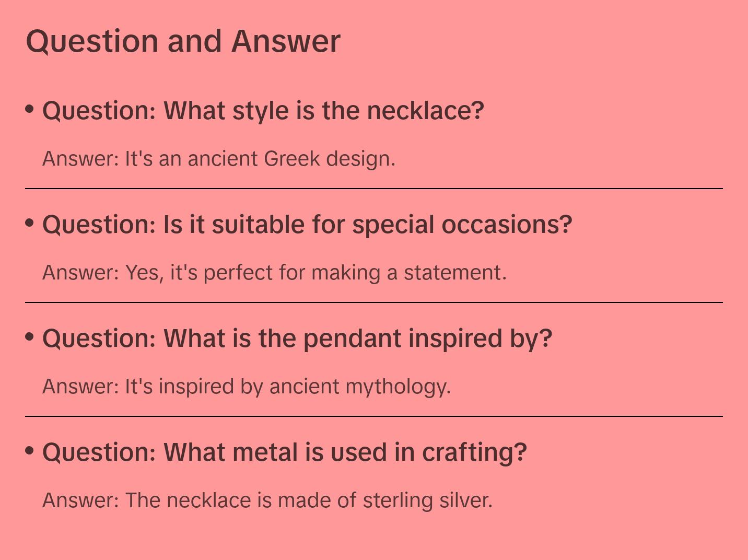The height and width of the screenshot is (560, 748).
Task: Click the bullet next to the pendant question
Action: [30, 337]
